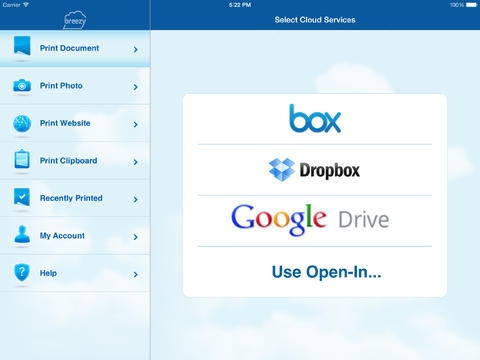
Task: Tap the Help shield icon
Action: 22,272
